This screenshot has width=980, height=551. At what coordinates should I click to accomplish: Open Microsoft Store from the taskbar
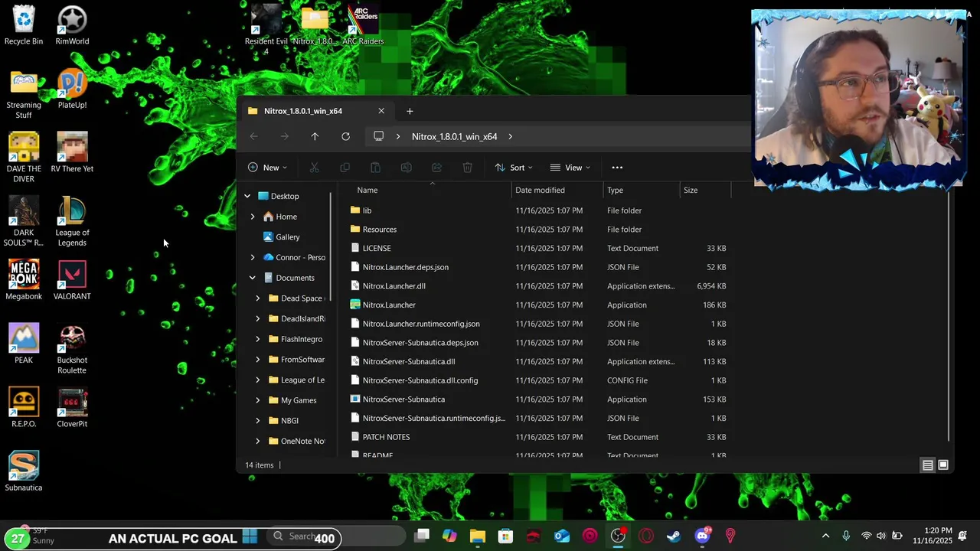(x=505, y=536)
